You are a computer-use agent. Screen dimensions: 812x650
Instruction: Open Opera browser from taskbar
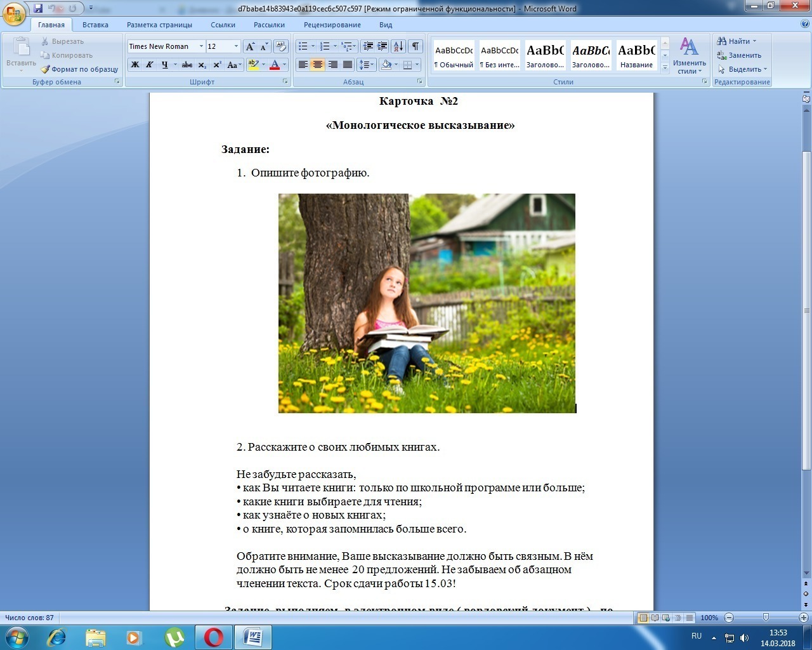click(x=214, y=637)
